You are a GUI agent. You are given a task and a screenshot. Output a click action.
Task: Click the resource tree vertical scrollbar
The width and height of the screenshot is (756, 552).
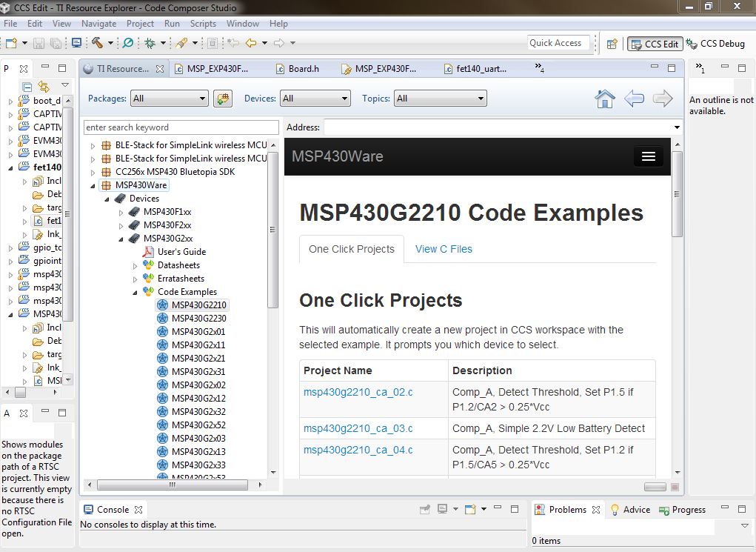click(273, 230)
